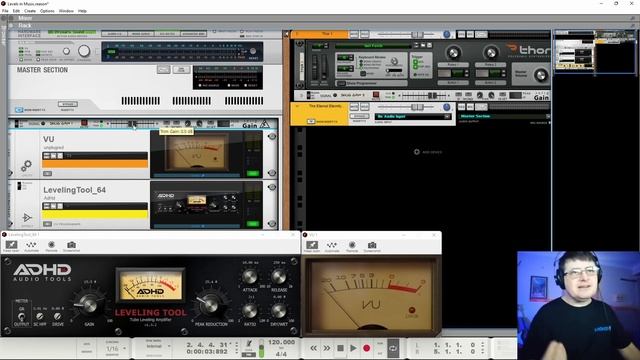This screenshot has height=360, width=640.
Task: Click the song position stepper arrows
Action: point(236,348)
